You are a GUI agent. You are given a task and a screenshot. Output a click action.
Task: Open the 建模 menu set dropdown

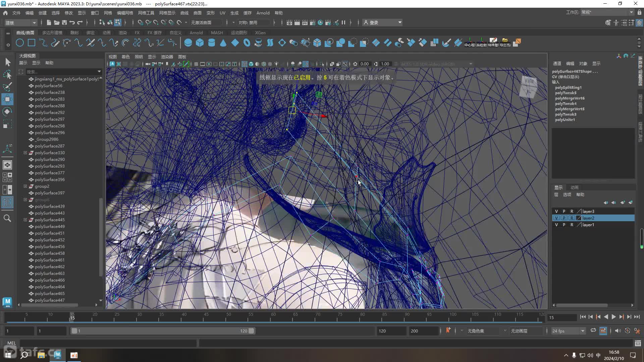click(x=20, y=22)
